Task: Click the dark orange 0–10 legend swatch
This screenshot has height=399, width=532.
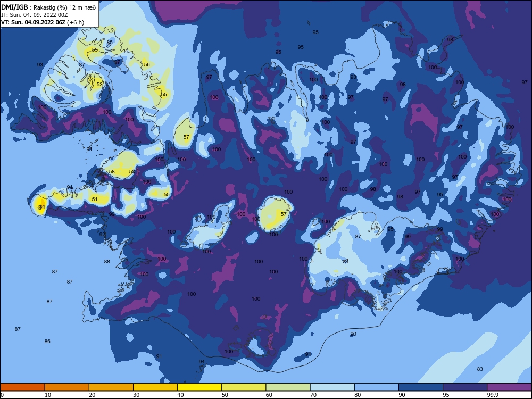Action: click(23, 387)
